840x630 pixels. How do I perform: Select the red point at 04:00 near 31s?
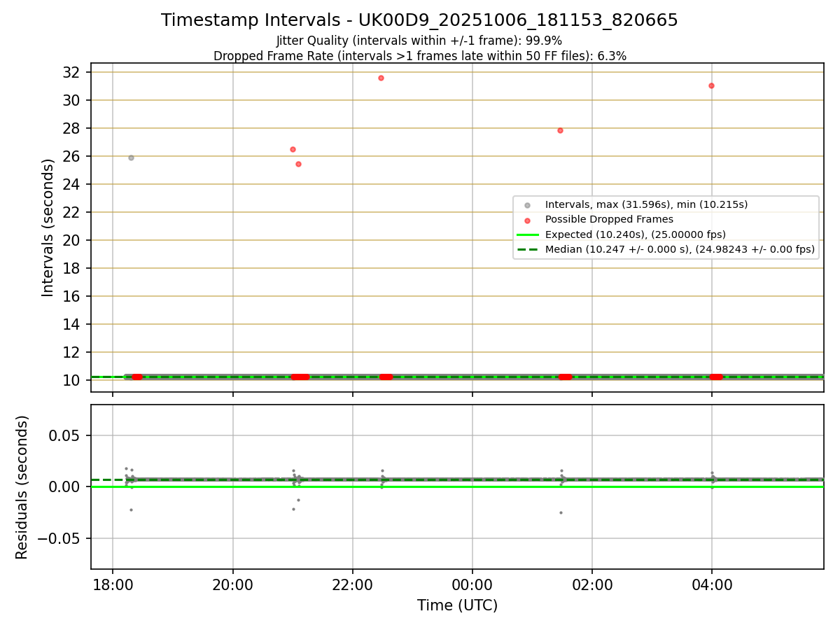tap(711, 85)
